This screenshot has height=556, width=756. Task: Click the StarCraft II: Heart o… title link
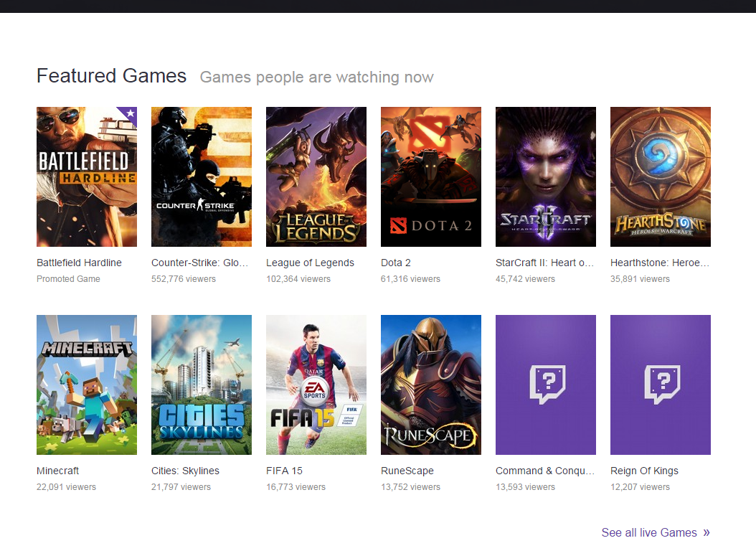(x=545, y=263)
